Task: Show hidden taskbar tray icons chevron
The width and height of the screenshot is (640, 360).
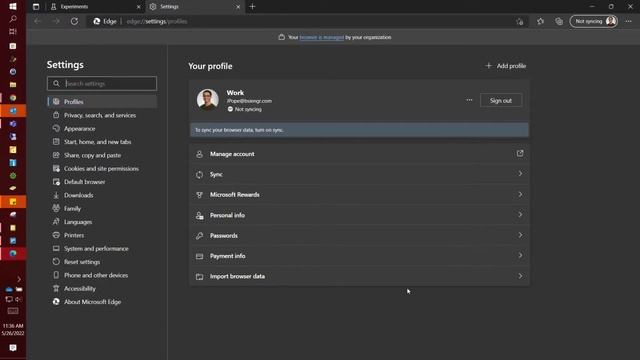Action: (19, 279)
